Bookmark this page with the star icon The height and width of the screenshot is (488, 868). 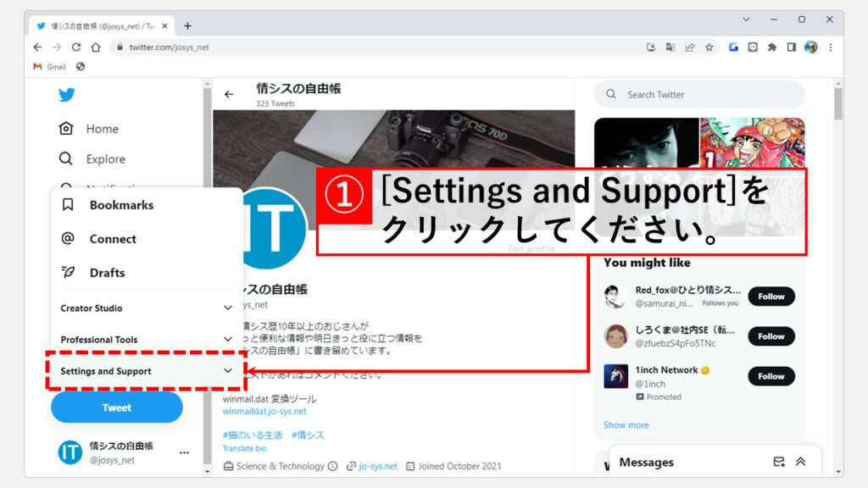tap(709, 47)
